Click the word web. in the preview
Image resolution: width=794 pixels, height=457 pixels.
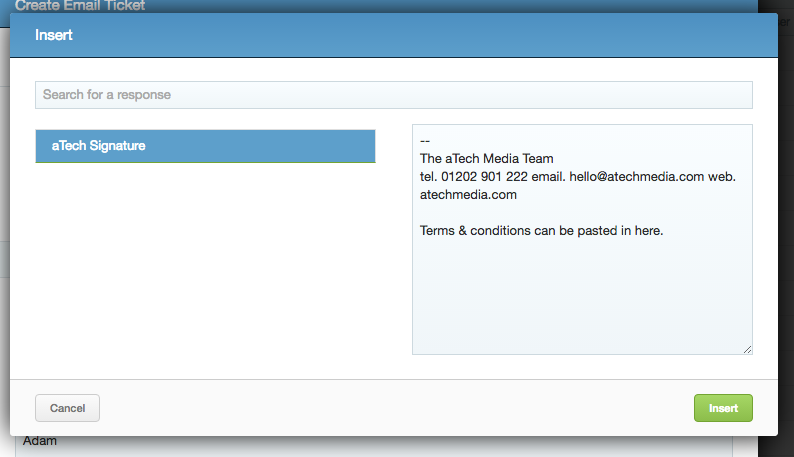pos(722,177)
